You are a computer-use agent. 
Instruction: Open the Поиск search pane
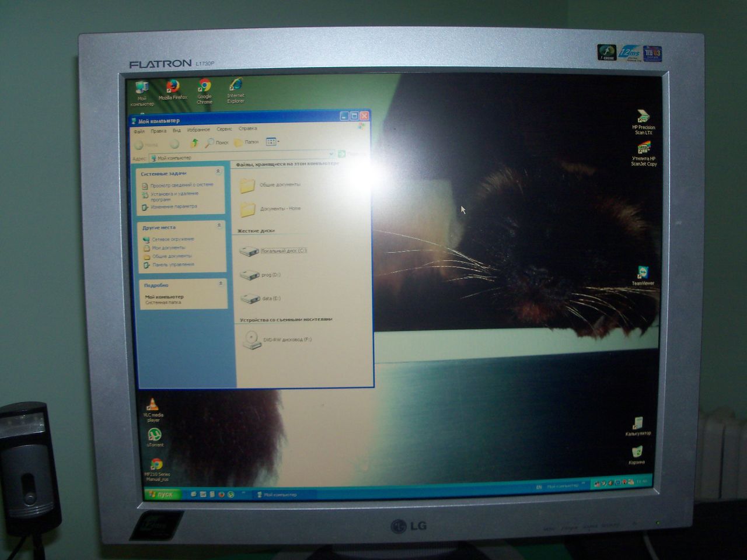tap(216, 142)
